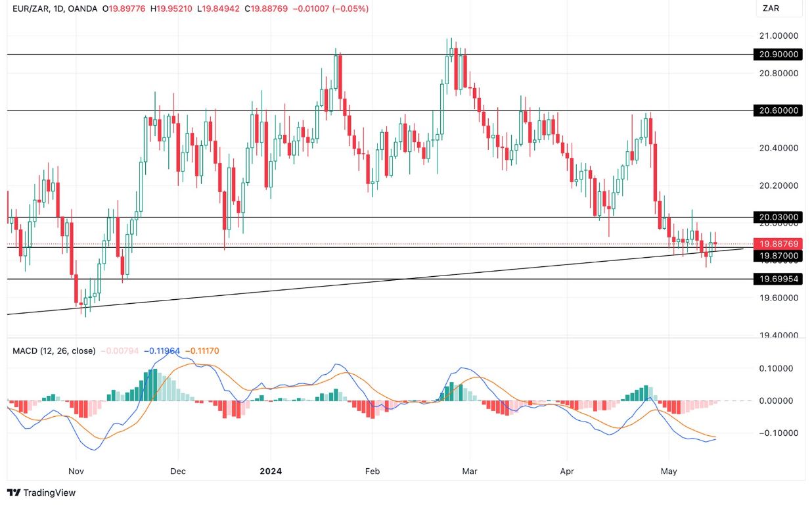Click the 2024 marker on time axis
Screen dimensions: 812x505
click(x=271, y=471)
